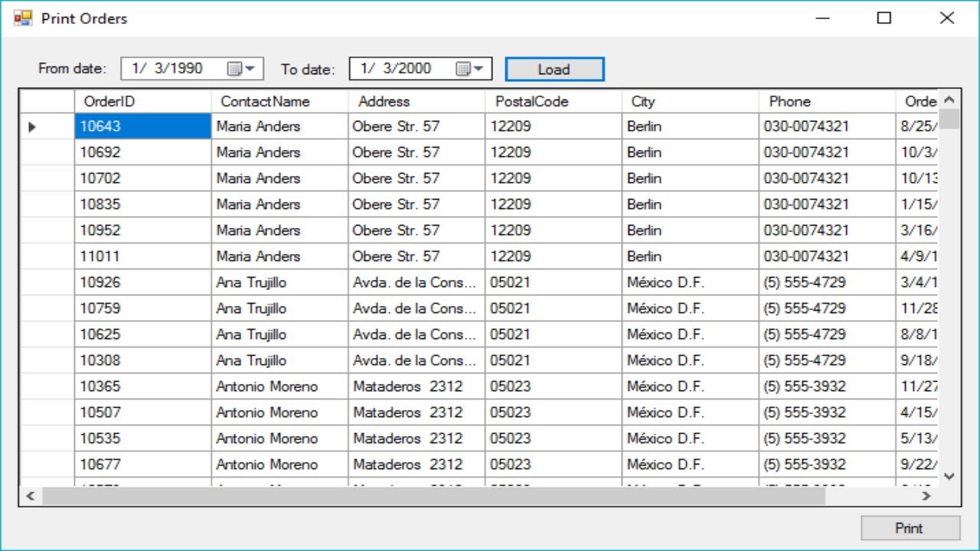Click Maria Anders in the 10692 row
The width and height of the screenshot is (980, 551).
[279, 152]
